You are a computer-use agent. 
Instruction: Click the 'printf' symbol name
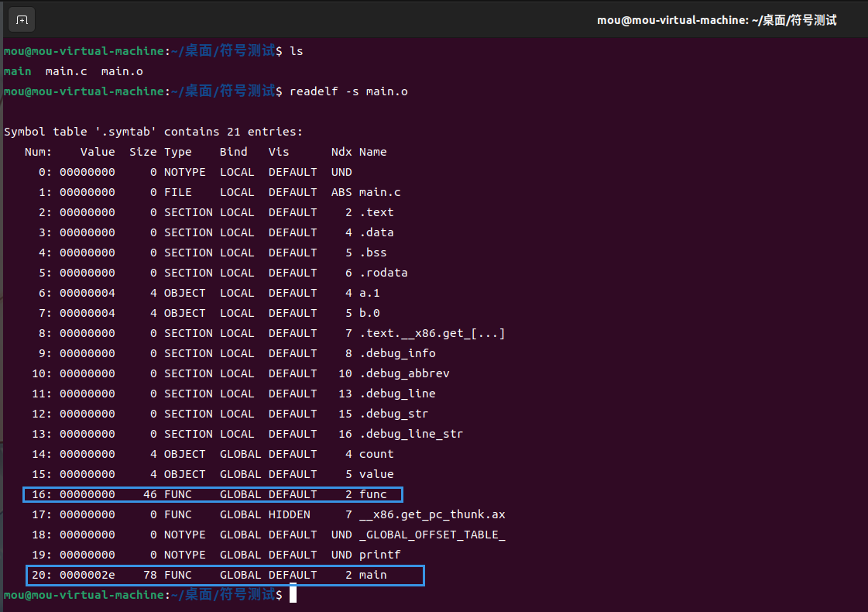coord(379,555)
